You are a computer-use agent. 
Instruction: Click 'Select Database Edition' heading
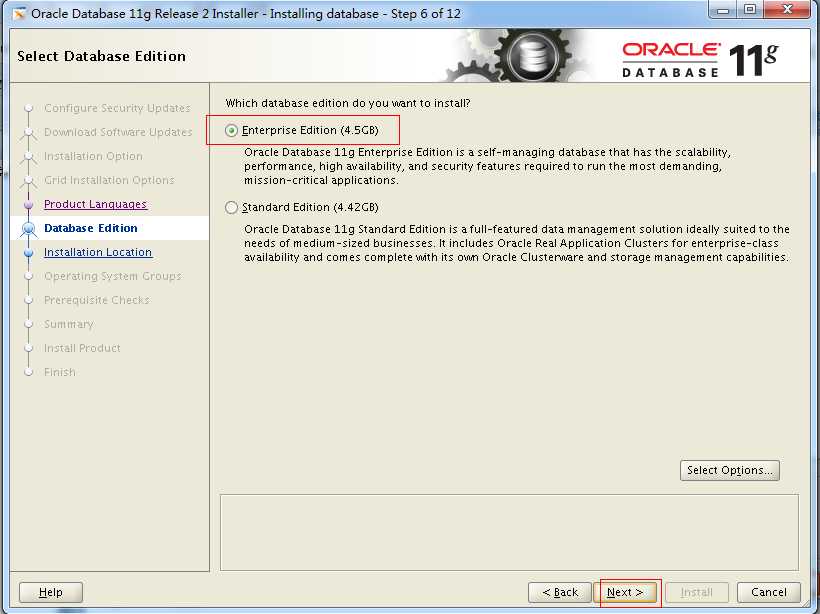[101, 56]
